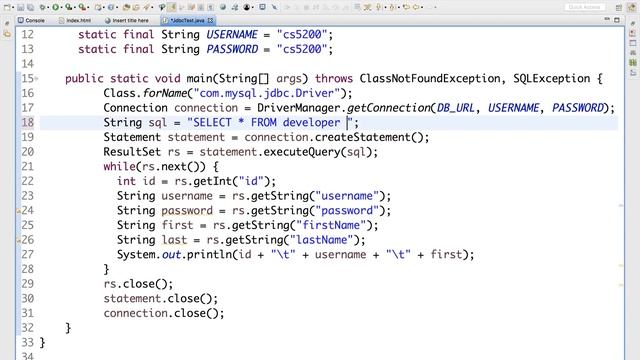The image size is (640, 360).
Task: Click 'SQLException' in throws clause
Action: [551, 78]
